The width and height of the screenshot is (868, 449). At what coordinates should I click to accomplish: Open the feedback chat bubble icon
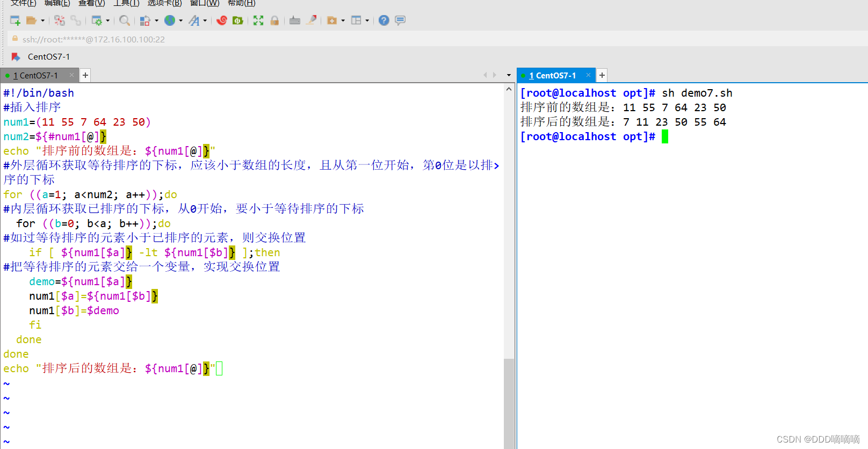400,20
